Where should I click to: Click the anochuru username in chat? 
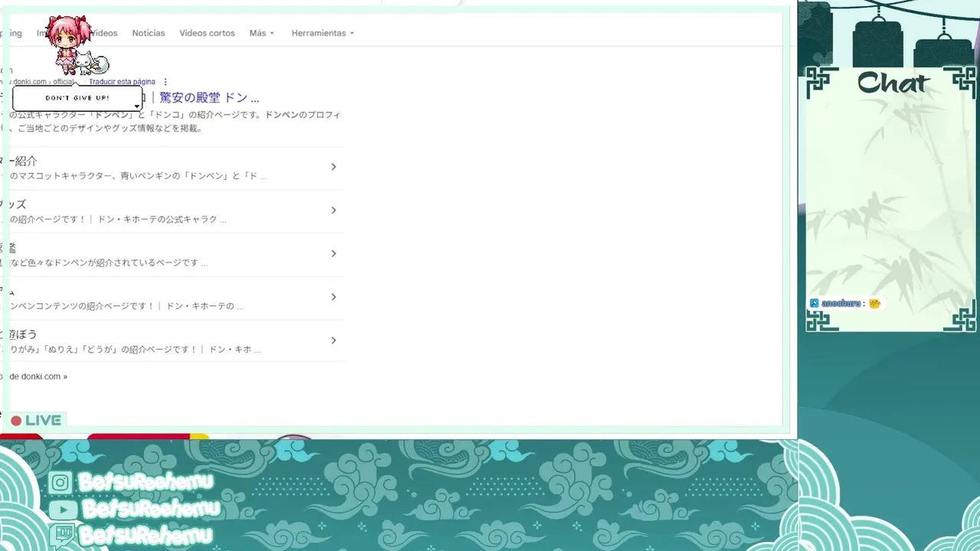841,304
